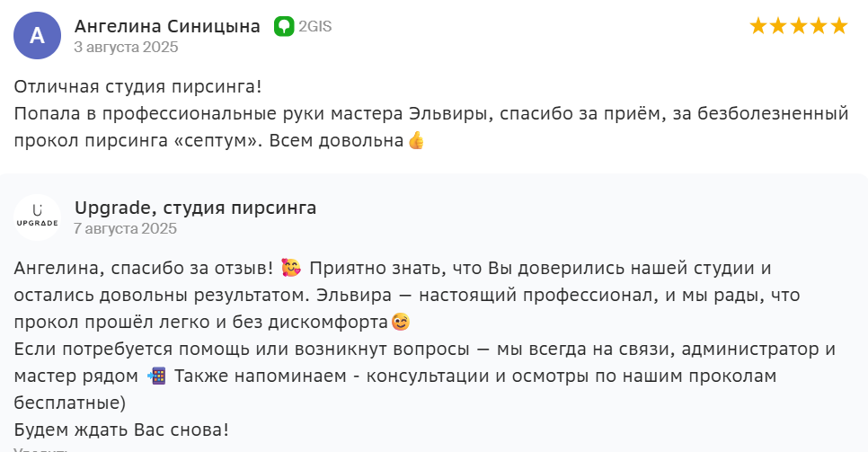The width and height of the screenshot is (868, 452).
Task: Click the "Отличная студия пирсинга!" review line
Action: 137,87
